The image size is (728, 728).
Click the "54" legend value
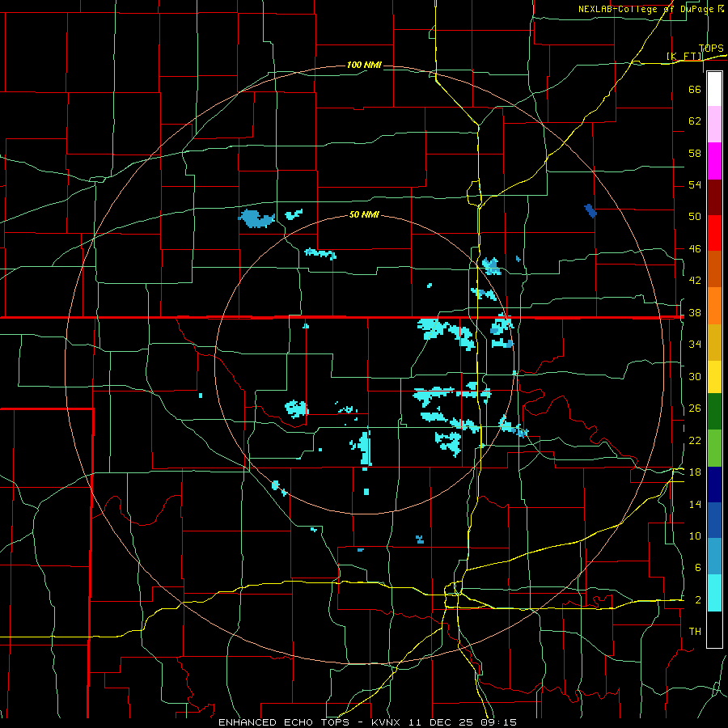695,184
